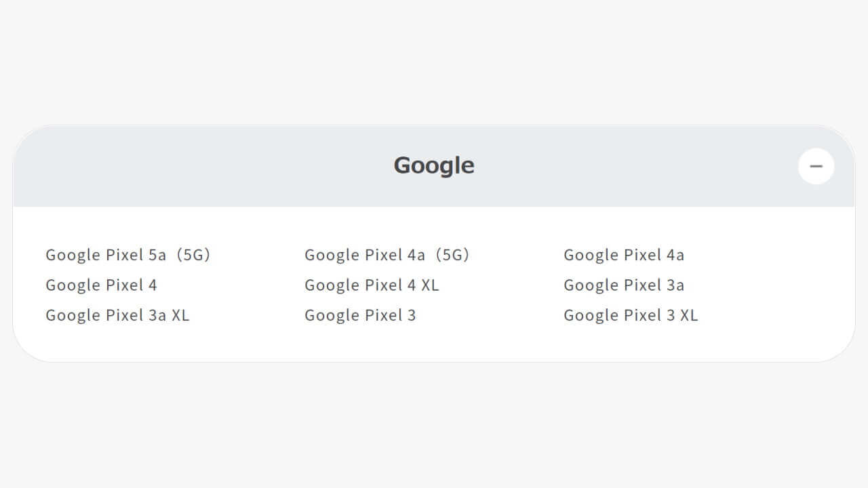
Task: Open the Google Pixel 5a (5G) link
Action: tap(128, 255)
